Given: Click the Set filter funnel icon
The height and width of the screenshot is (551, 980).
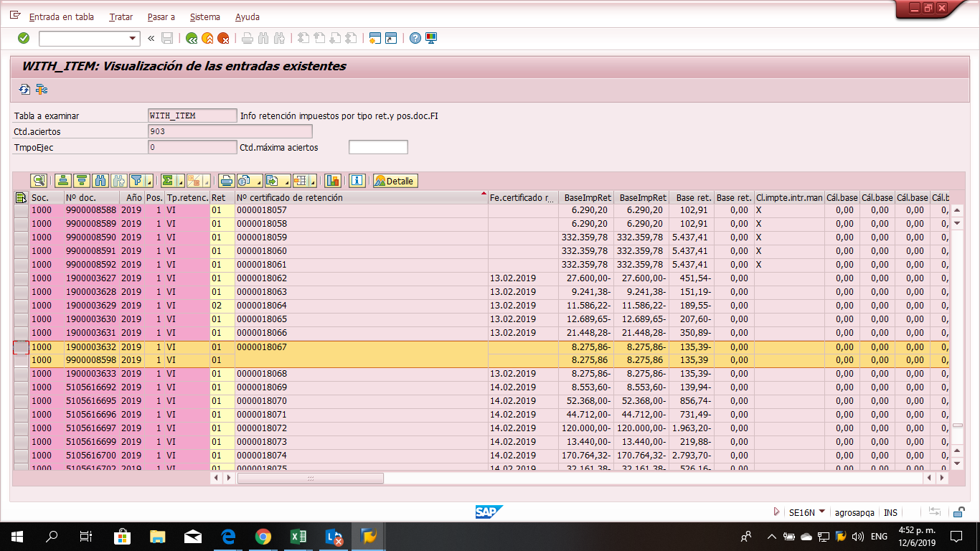Looking at the screenshot, I should (x=136, y=181).
